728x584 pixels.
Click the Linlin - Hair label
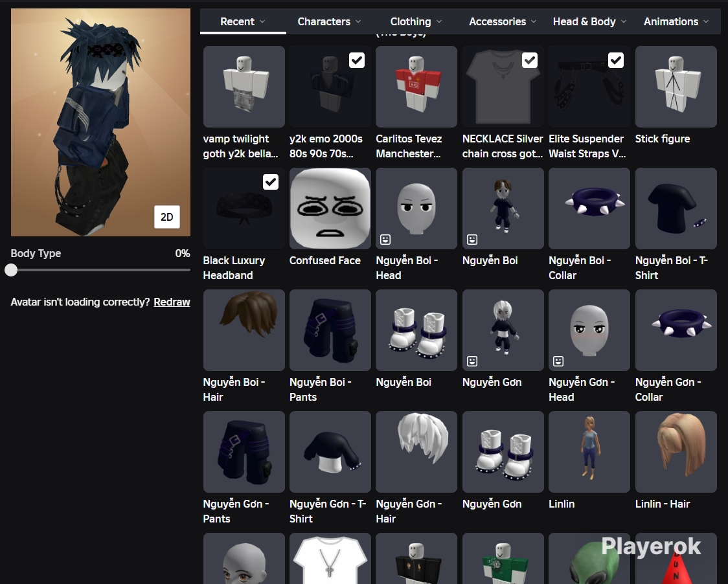click(x=663, y=504)
